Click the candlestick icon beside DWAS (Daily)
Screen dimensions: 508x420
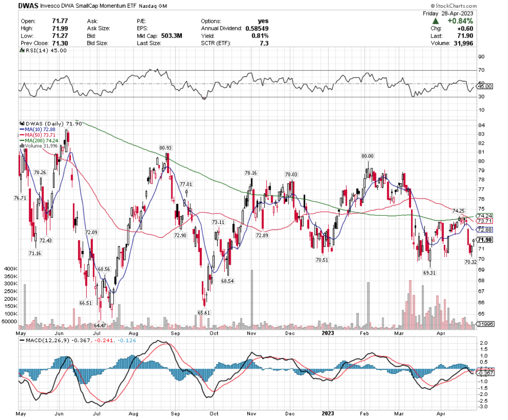22,124
